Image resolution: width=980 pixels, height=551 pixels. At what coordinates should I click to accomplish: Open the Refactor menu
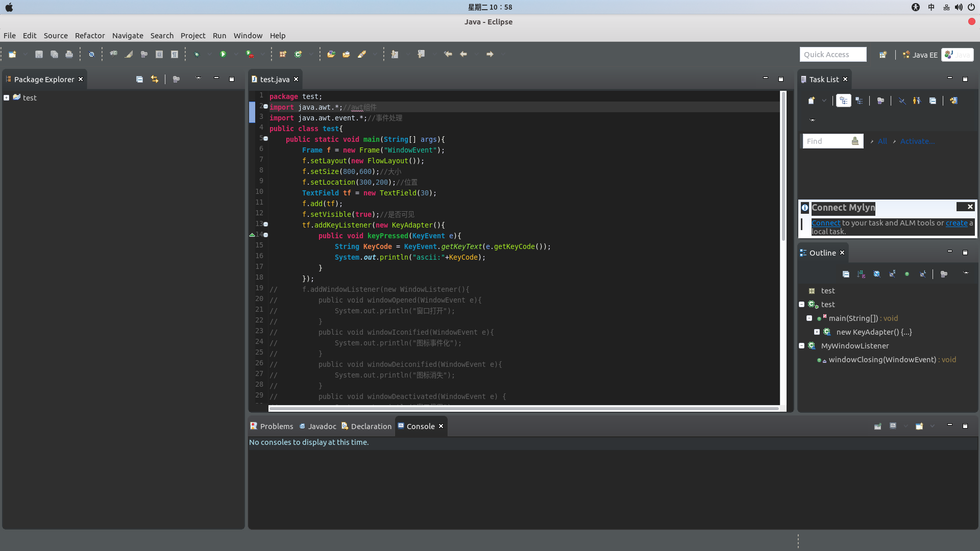click(90, 35)
